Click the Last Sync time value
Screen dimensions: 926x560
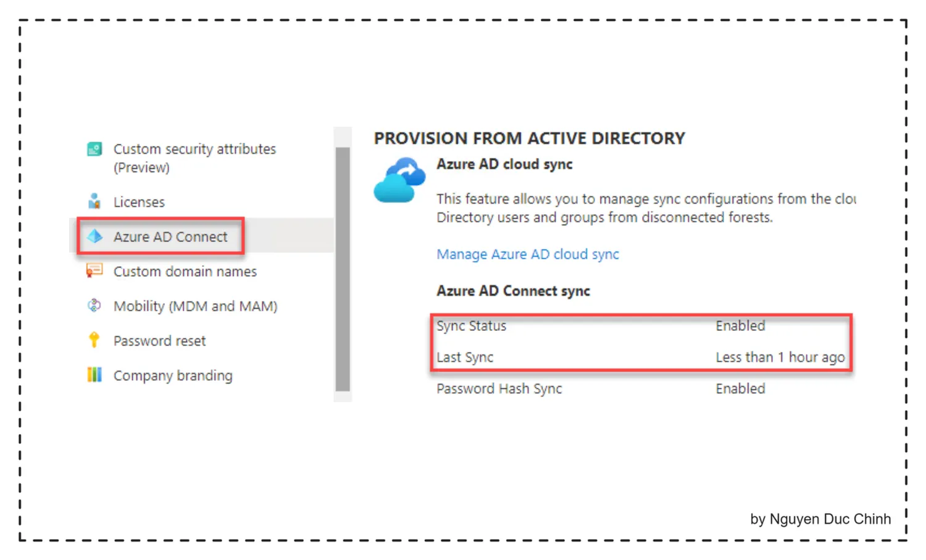coord(780,357)
